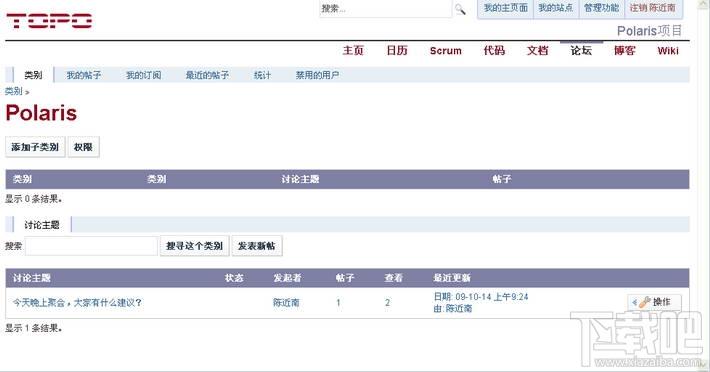Switch to 统计 sub-tab
The image size is (710, 372).
coord(263,75)
